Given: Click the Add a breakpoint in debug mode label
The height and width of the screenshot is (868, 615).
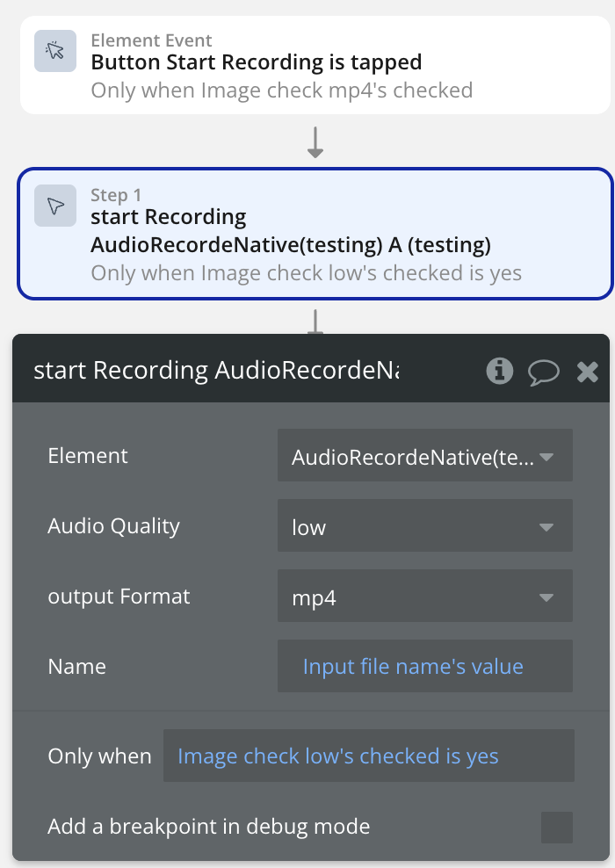Looking at the screenshot, I should [x=208, y=827].
